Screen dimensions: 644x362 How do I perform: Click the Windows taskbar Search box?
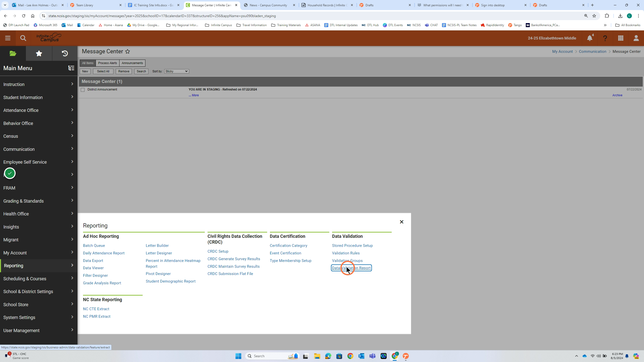tap(272, 356)
